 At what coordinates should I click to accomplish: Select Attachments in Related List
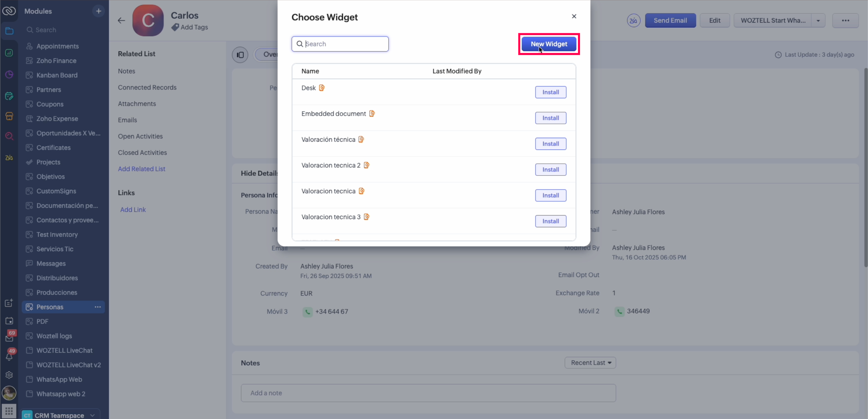[x=137, y=104]
